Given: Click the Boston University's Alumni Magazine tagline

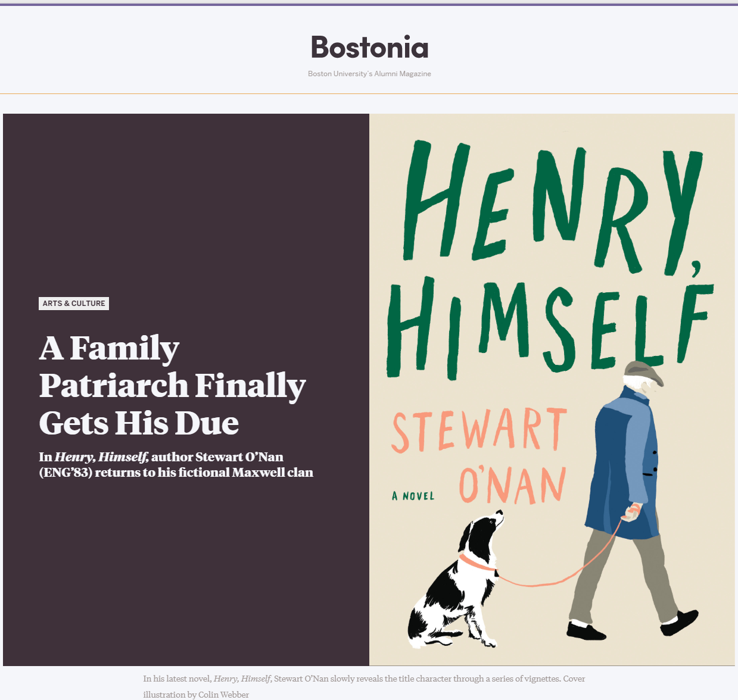Looking at the screenshot, I should pyautogui.click(x=369, y=74).
